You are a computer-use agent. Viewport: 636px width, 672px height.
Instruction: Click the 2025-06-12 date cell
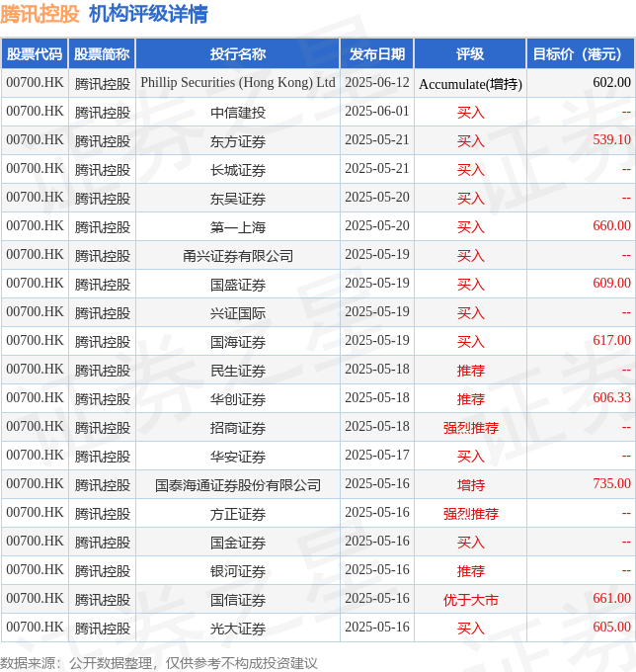pos(377,83)
